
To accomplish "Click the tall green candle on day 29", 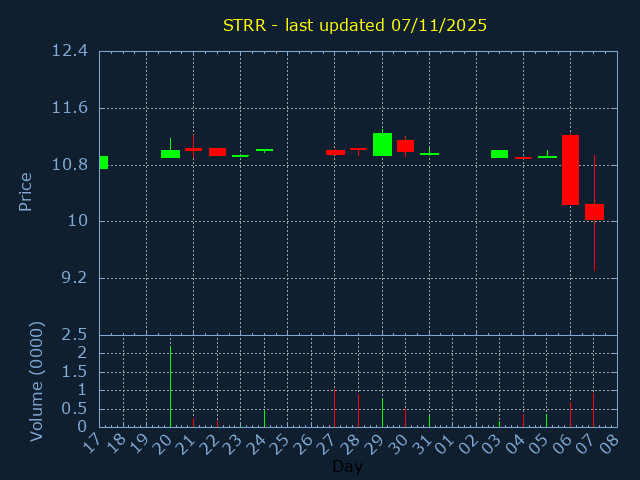I will coord(382,144).
